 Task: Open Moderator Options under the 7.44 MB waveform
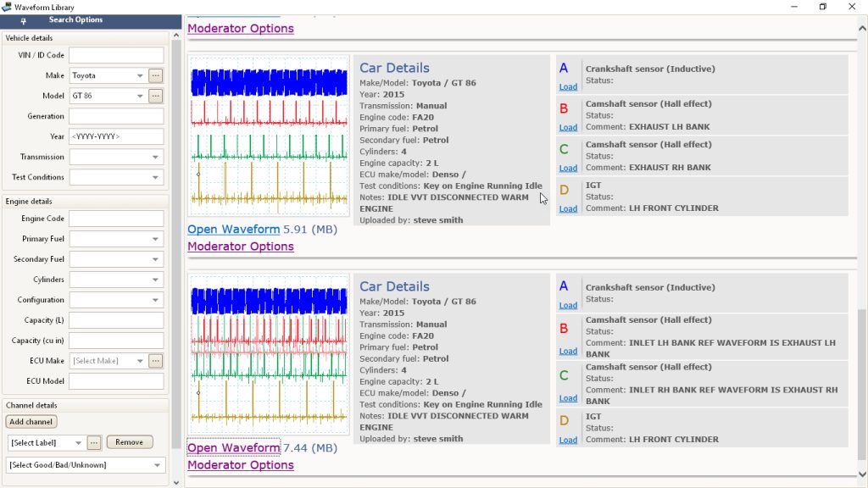tap(240, 465)
